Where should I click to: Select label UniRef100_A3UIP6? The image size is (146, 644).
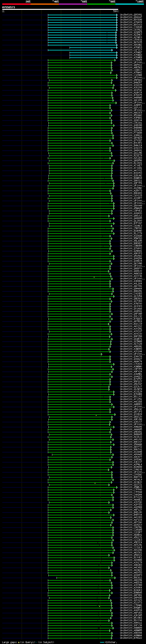pyautogui.click(x=131, y=87)
